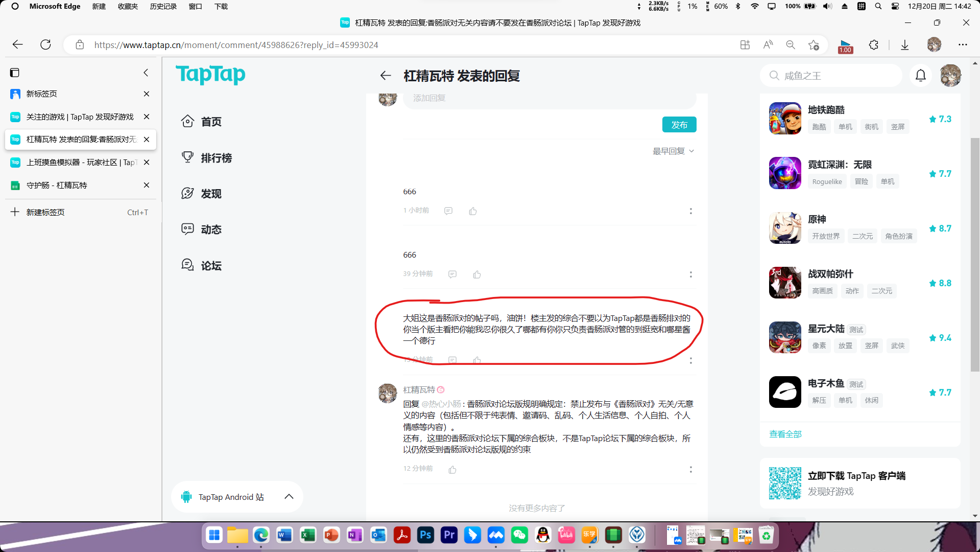980x552 pixels.
Task: View site information lock icon
Action: [x=80, y=45]
